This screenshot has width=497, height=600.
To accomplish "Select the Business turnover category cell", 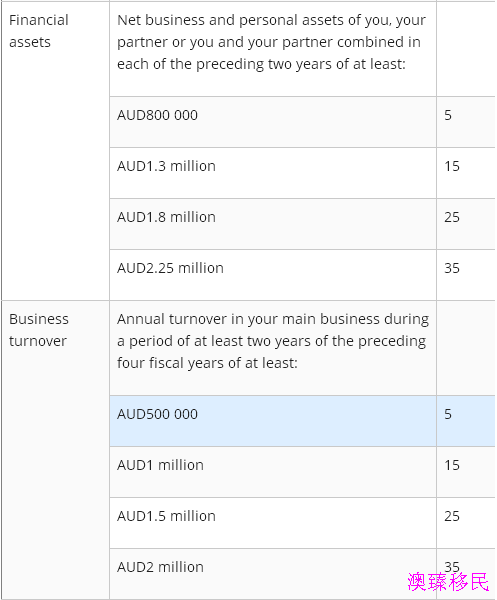I will (x=55, y=450).
